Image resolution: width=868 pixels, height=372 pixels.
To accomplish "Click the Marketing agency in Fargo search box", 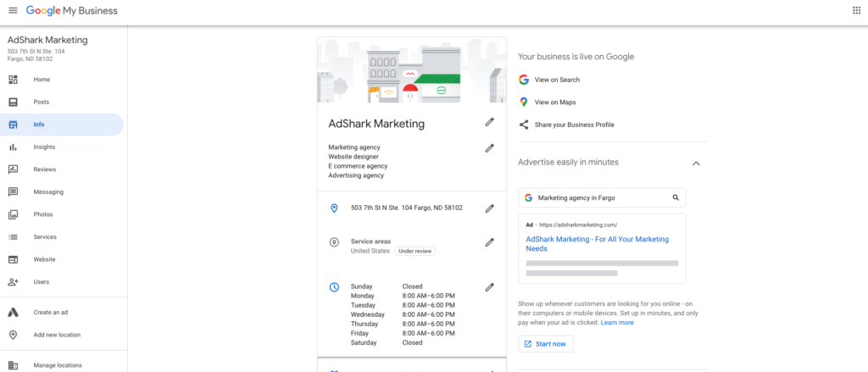I will tap(603, 197).
